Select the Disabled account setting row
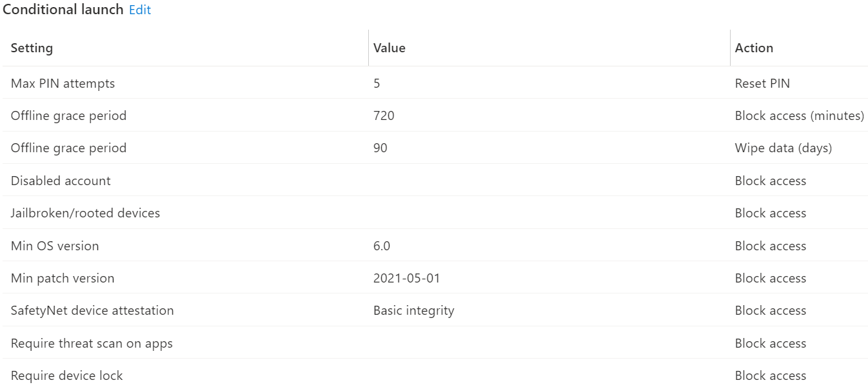Screen dimensions: 868x387 (x=60, y=181)
